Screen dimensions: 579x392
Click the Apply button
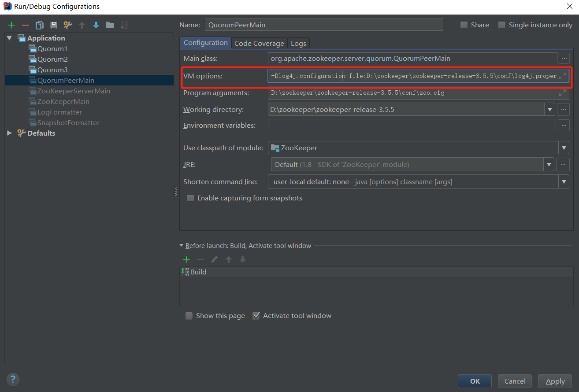pyautogui.click(x=555, y=381)
